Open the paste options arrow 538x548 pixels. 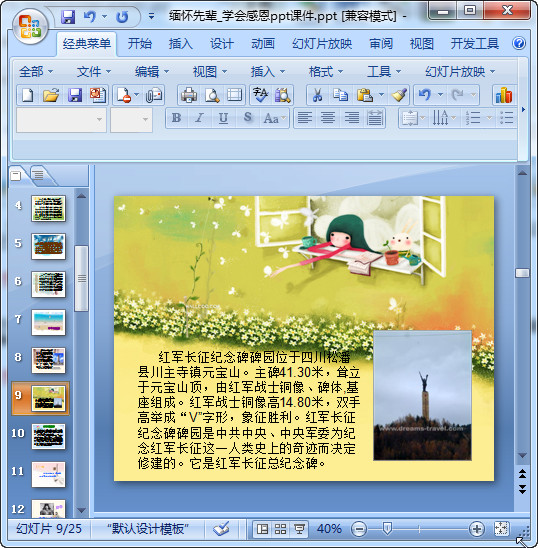381,95
